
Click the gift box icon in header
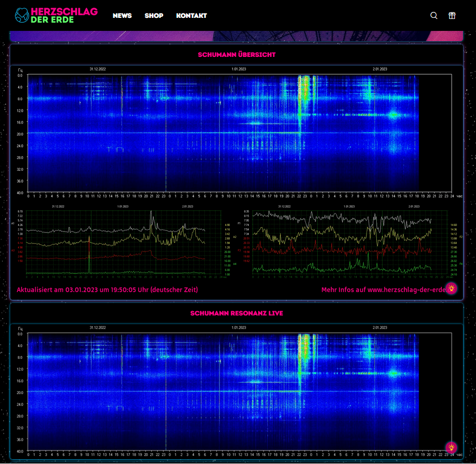coord(452,16)
